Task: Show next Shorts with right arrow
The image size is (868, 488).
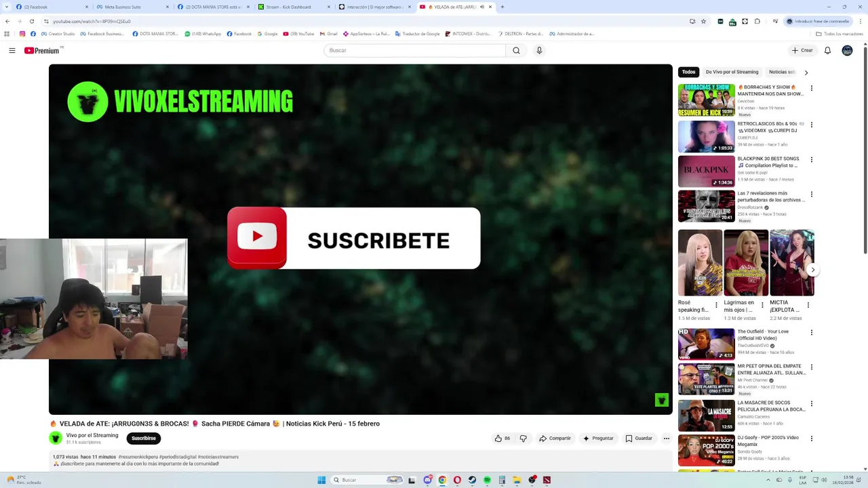Action: click(812, 270)
